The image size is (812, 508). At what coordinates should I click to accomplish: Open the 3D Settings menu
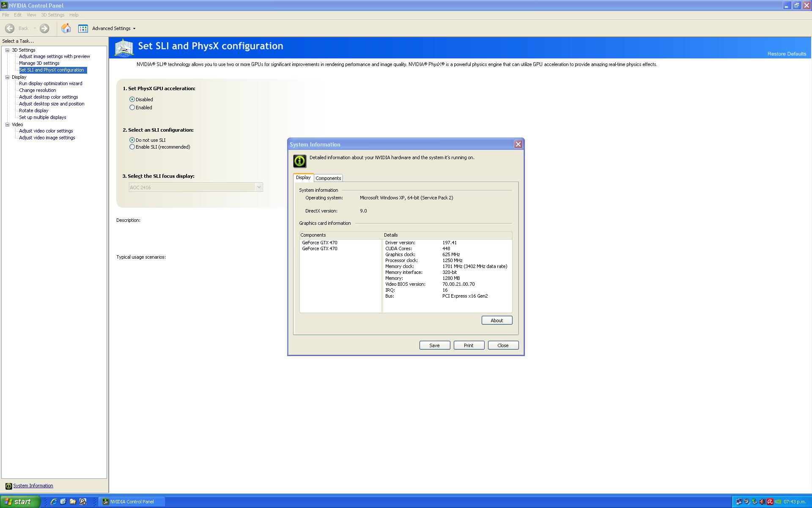pyautogui.click(x=52, y=15)
